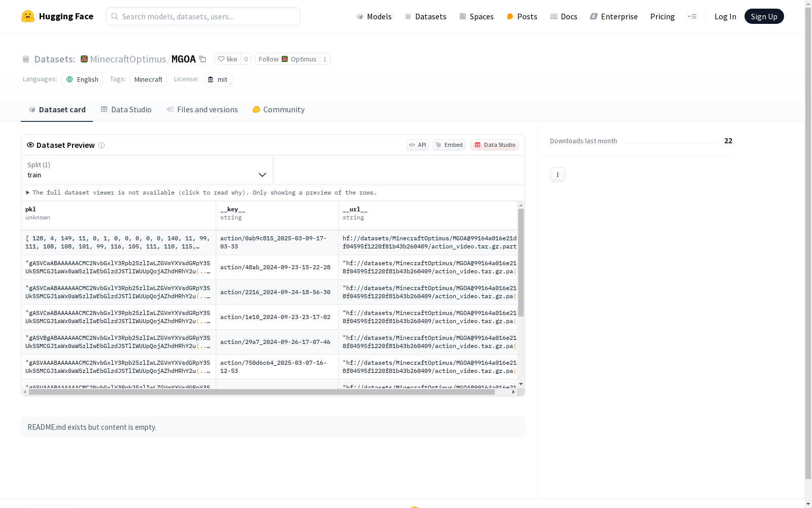Click the dataset table vertical scrollbar

[521, 263]
